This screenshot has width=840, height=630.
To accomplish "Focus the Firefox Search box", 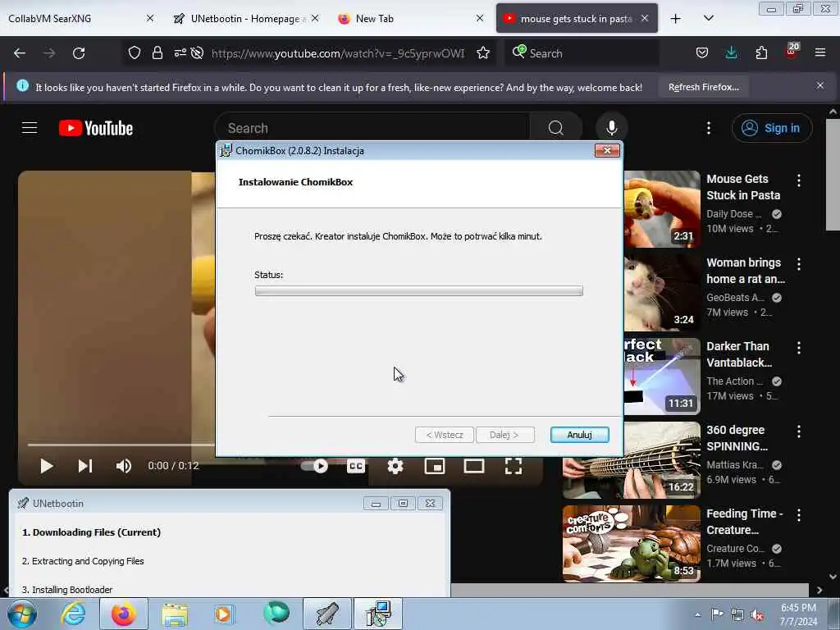I will coord(582,53).
